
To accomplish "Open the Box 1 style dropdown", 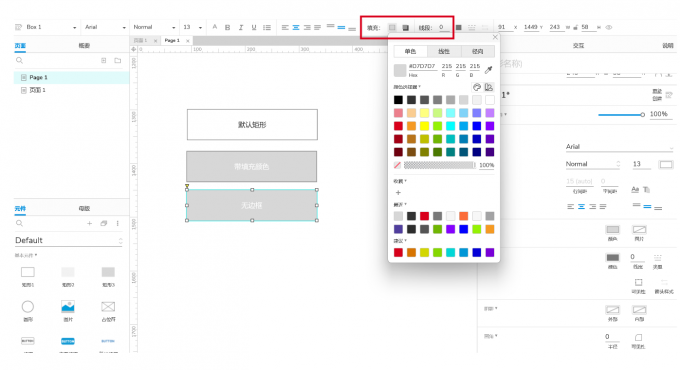I will tap(51, 27).
